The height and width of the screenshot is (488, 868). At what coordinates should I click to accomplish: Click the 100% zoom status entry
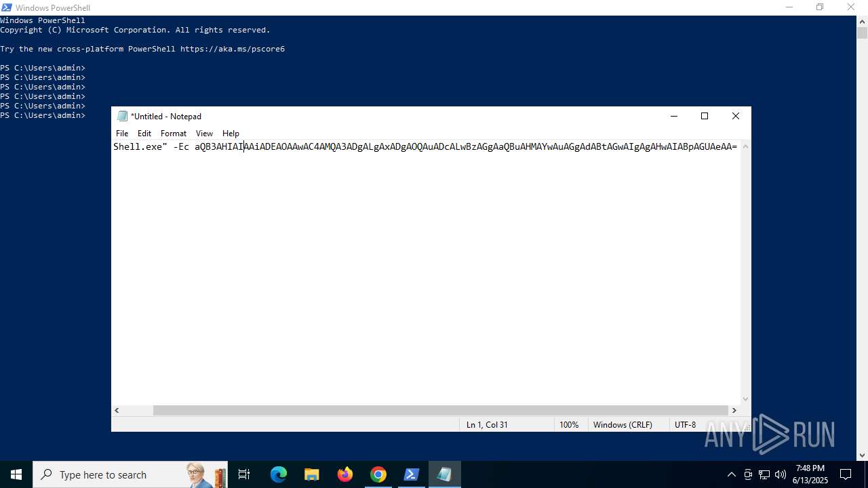(x=569, y=424)
